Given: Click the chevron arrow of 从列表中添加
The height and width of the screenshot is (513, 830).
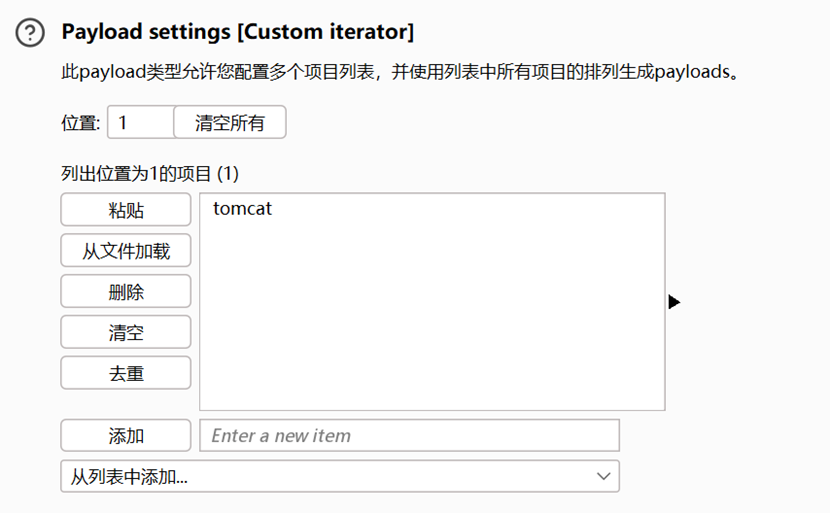Looking at the screenshot, I should [603, 477].
